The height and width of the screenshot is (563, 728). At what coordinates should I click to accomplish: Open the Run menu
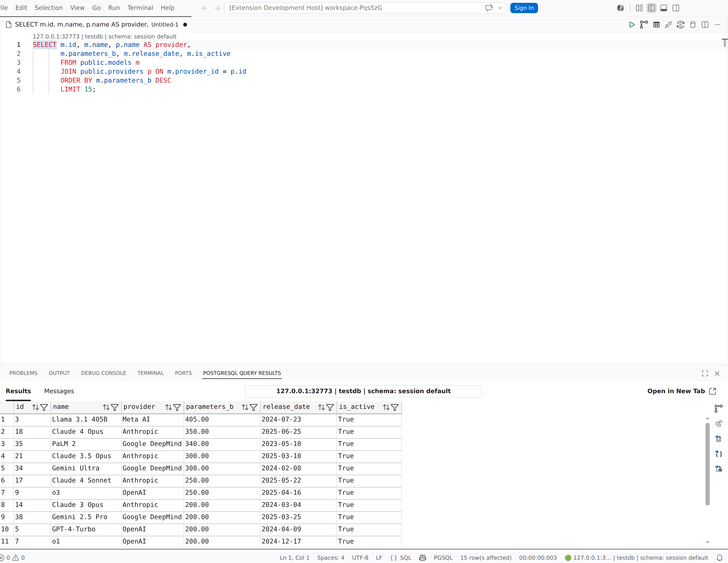[114, 8]
